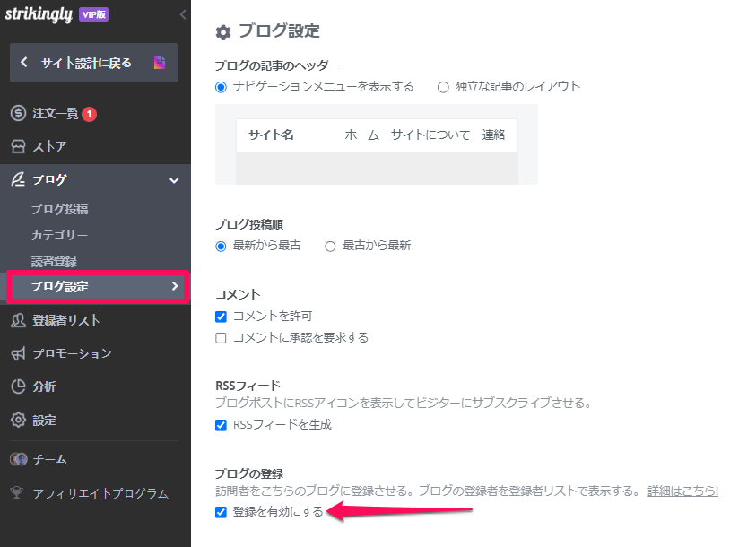Click the 注文一覧 dollar icon
This screenshot has width=756, height=547.
[x=18, y=113]
